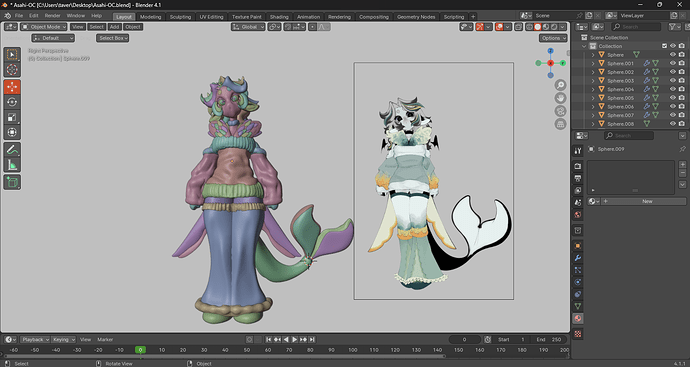Image resolution: width=690 pixels, height=367 pixels.
Task: Open the Texture properties tab
Action: [x=578, y=334]
